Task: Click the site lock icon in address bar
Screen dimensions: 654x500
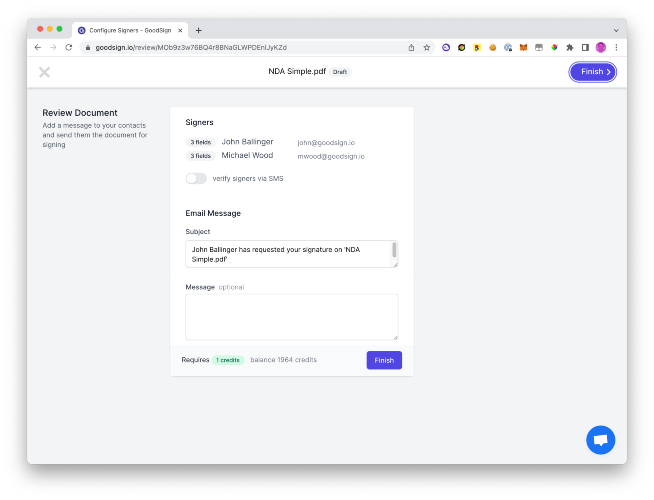Action: pyautogui.click(x=88, y=48)
